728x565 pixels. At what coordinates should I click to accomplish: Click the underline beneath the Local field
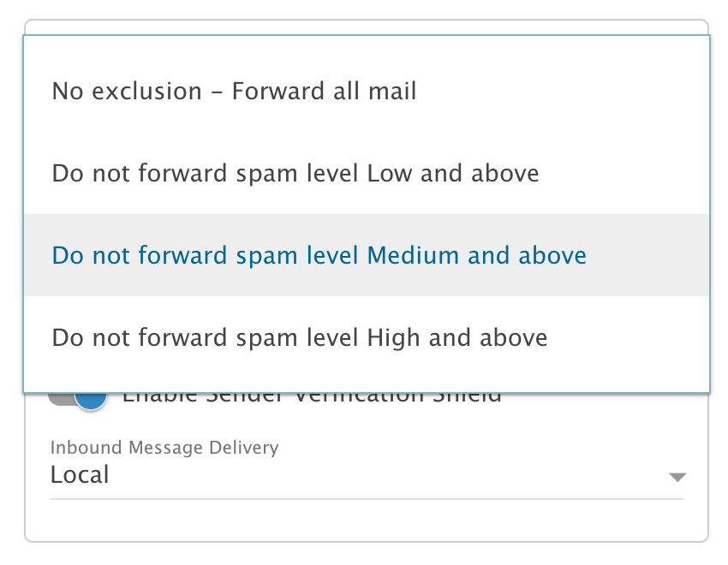click(x=366, y=498)
